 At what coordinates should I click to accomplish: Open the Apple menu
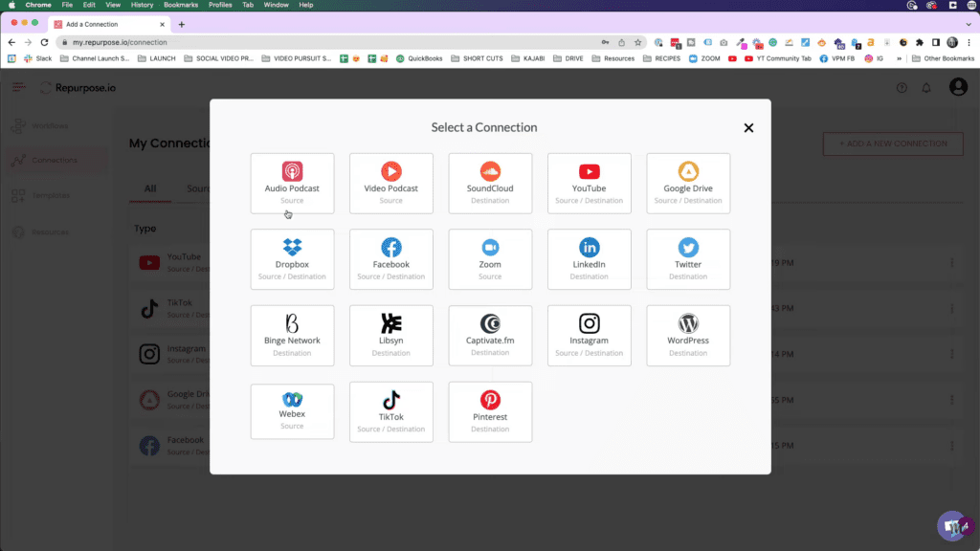point(11,5)
